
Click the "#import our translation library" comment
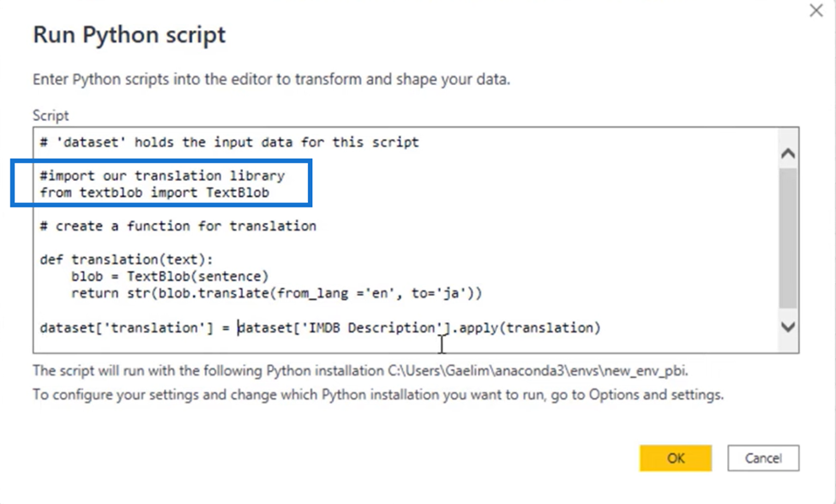pos(162,175)
